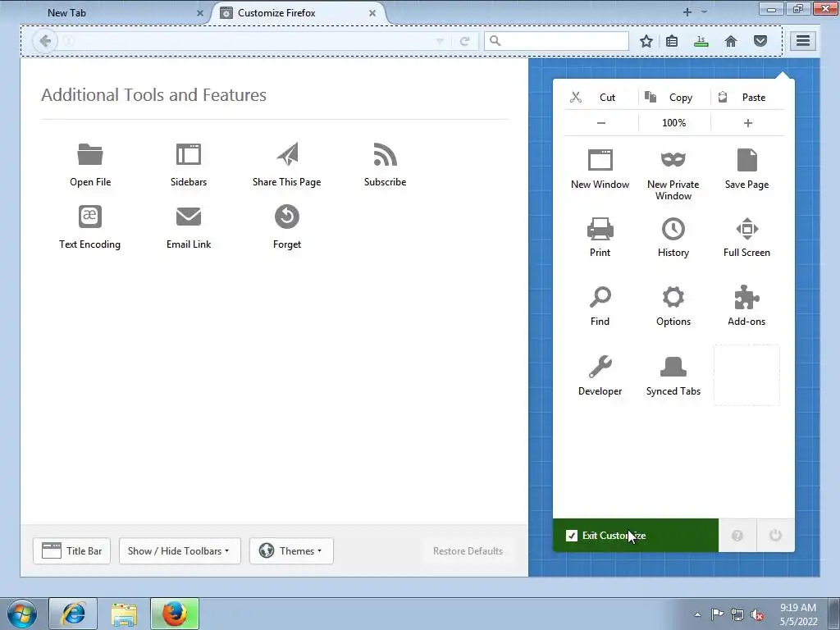
Task: Open the Options gear icon
Action: [x=673, y=297]
